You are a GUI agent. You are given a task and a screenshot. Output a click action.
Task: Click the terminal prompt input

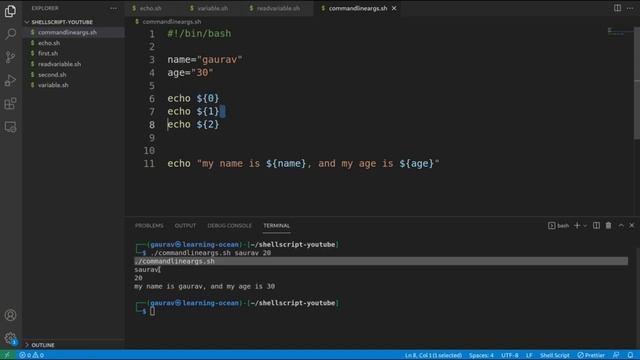tap(152, 311)
